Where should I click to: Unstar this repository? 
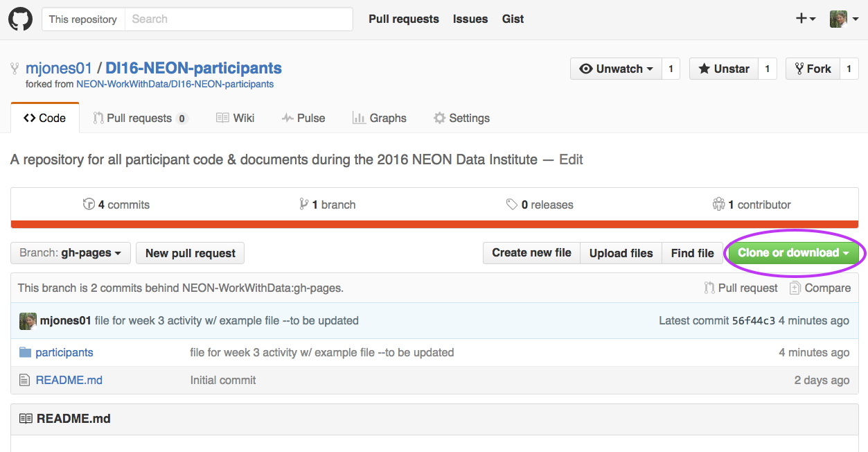[723, 69]
